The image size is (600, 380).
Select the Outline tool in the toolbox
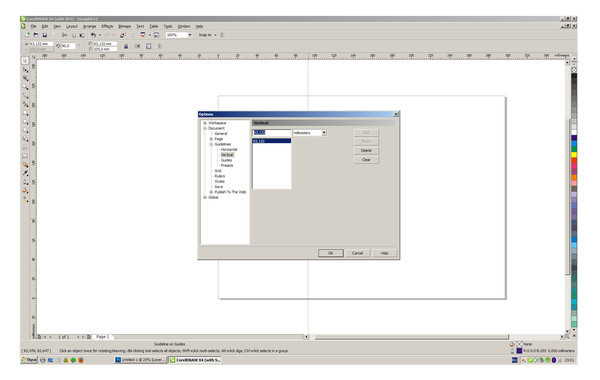25,182
